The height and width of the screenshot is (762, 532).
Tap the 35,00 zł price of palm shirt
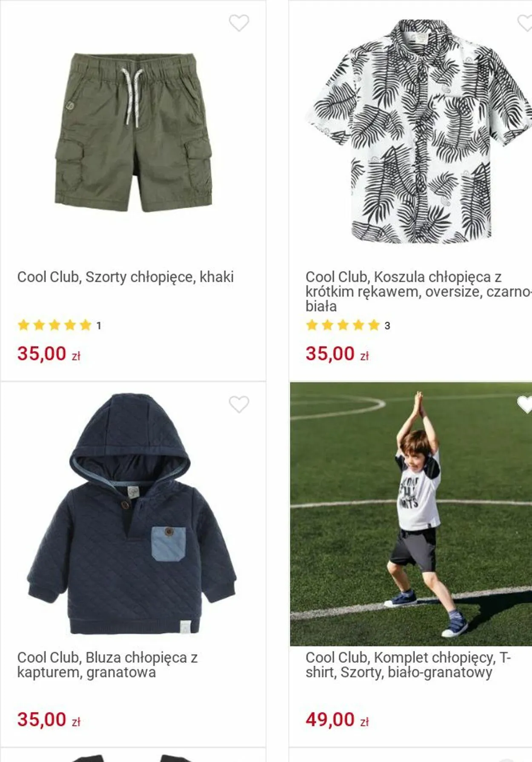(x=337, y=354)
